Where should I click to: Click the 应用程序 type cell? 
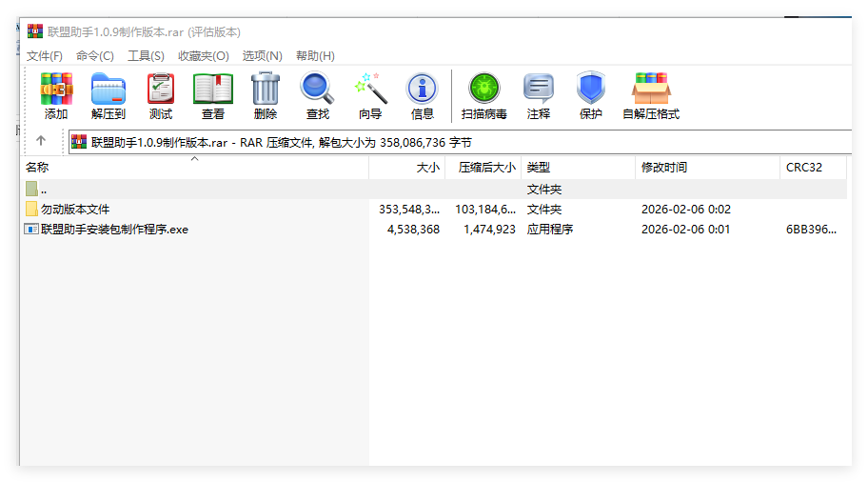tap(550, 230)
